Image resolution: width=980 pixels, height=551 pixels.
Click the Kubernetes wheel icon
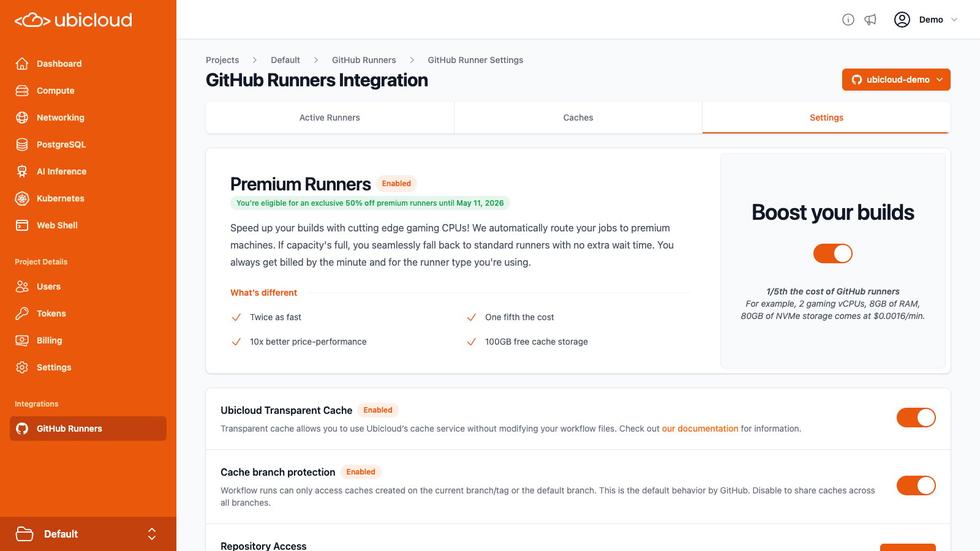click(22, 198)
